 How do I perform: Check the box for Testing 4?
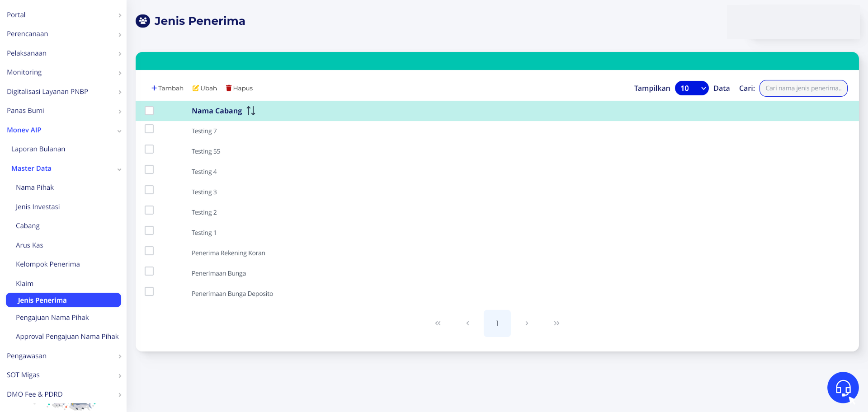(x=149, y=169)
